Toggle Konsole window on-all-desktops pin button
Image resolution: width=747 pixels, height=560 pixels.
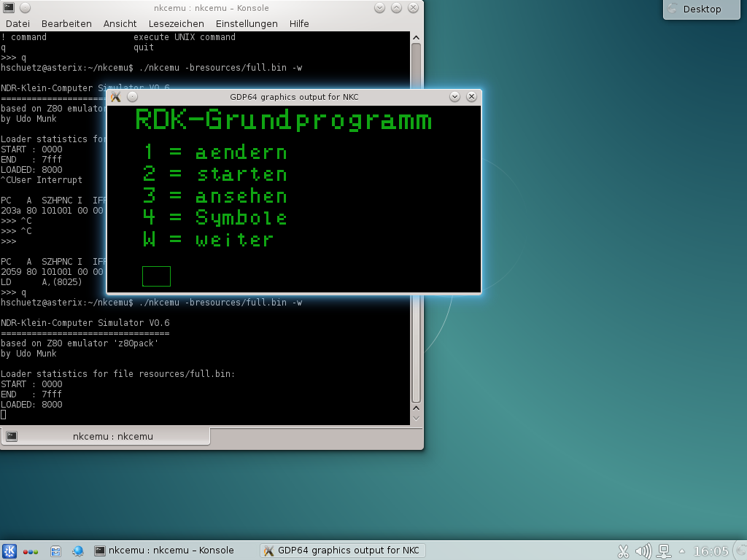click(x=26, y=7)
